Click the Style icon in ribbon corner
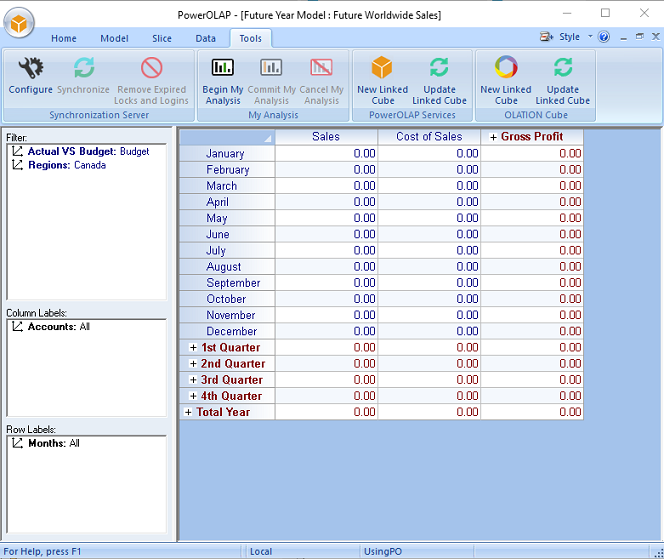 pos(546,37)
